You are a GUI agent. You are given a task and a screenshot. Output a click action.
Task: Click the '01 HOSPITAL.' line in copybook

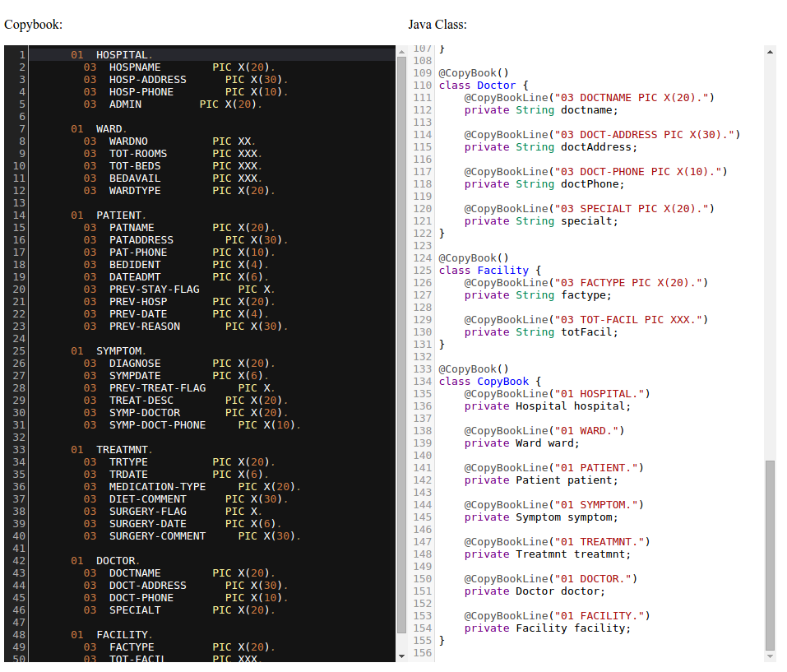coord(111,55)
